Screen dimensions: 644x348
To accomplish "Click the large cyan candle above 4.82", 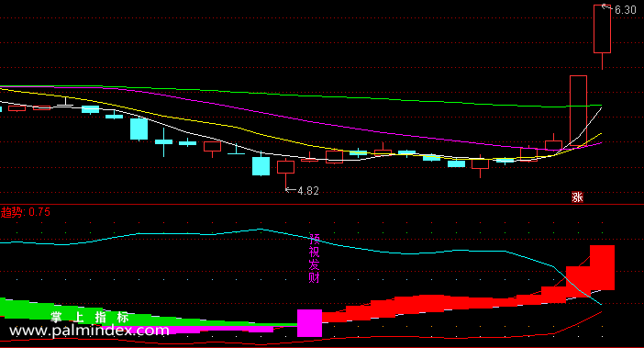I will coord(261,166).
